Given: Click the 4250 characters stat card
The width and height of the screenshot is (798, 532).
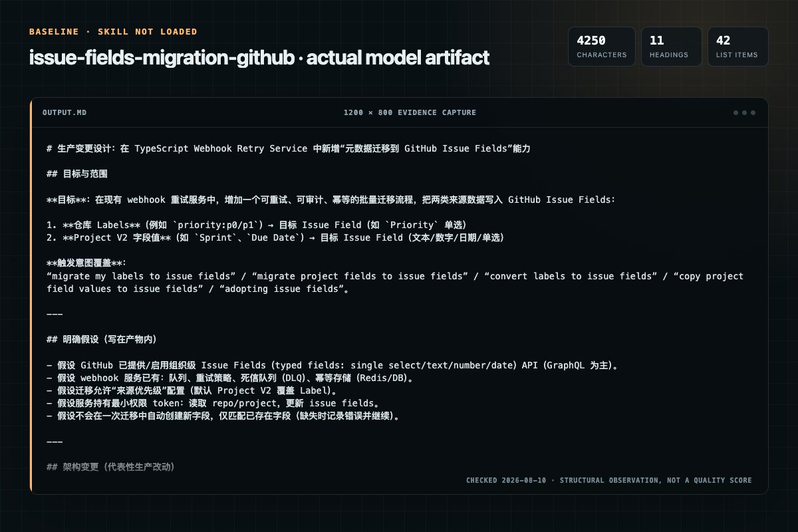Looking at the screenshot, I should (602, 47).
